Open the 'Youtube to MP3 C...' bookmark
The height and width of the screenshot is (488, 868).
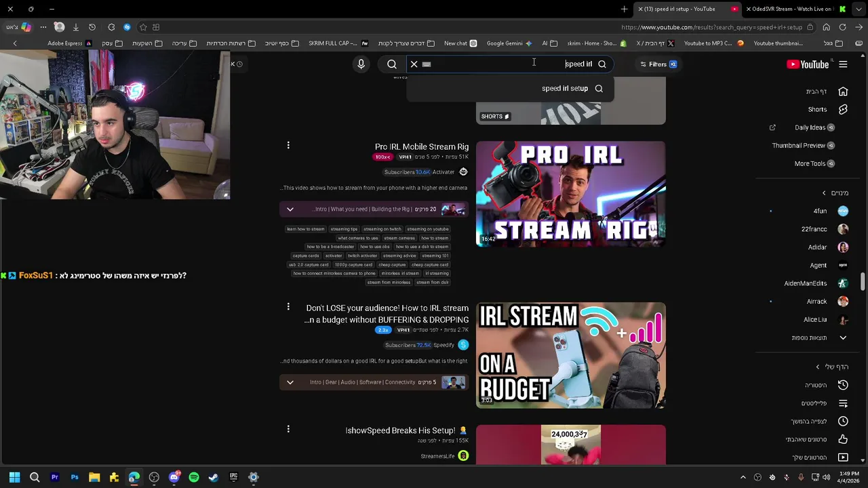(713, 43)
